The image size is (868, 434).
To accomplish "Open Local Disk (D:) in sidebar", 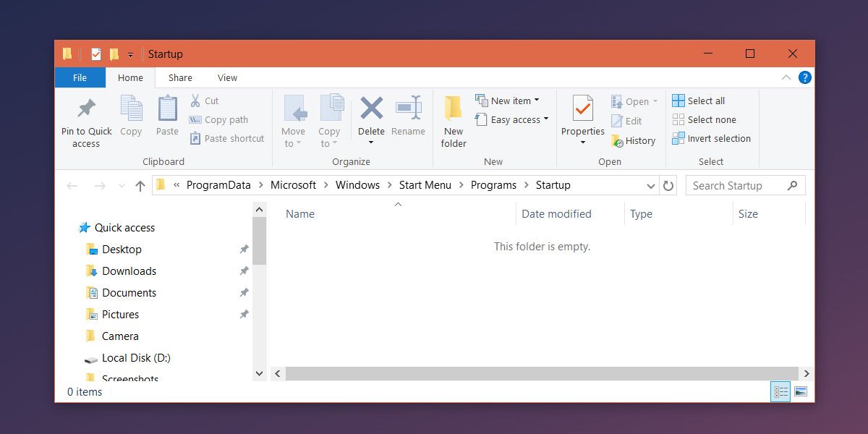I will coord(127,358).
